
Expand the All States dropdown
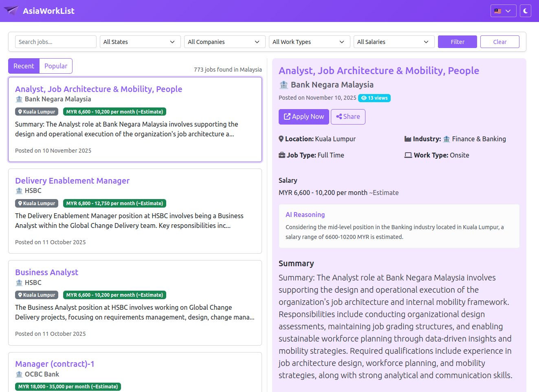click(x=140, y=42)
